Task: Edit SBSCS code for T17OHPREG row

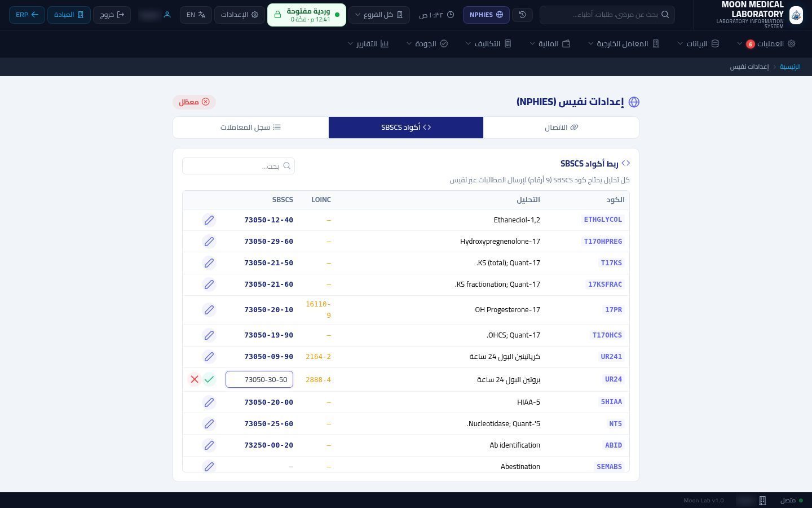Action: tap(209, 242)
